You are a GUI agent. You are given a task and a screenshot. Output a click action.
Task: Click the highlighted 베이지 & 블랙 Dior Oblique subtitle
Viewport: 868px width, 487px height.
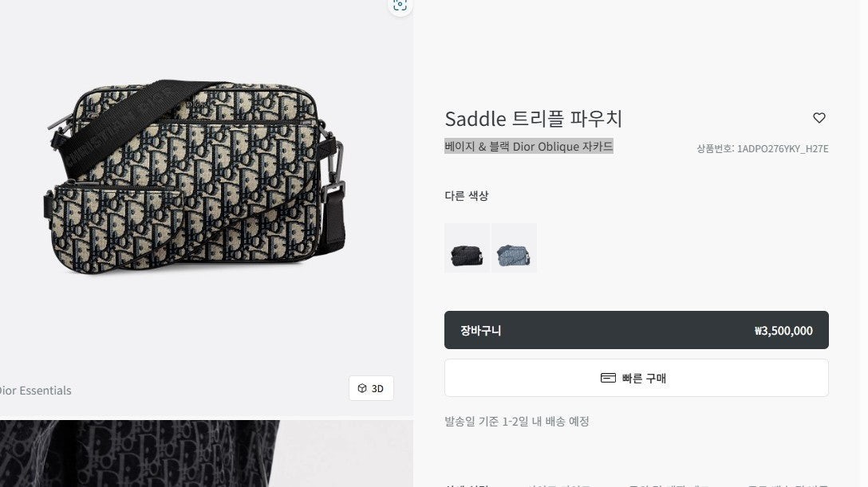coord(529,146)
